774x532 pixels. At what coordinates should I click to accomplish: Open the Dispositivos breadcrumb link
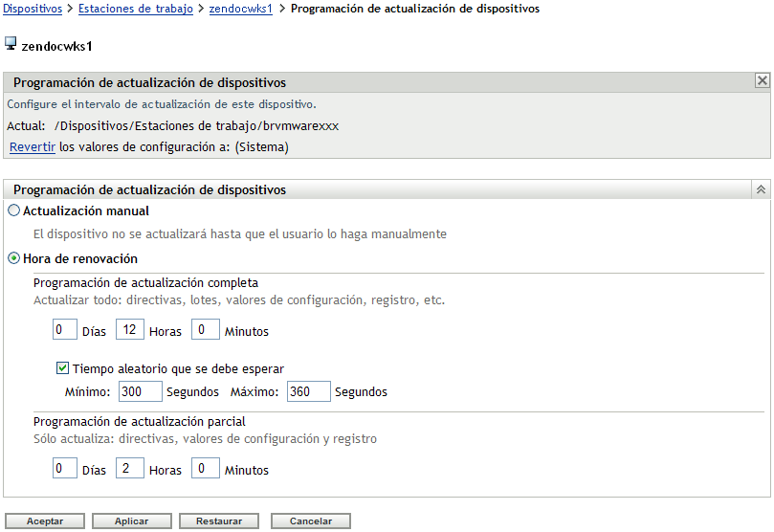[33, 9]
